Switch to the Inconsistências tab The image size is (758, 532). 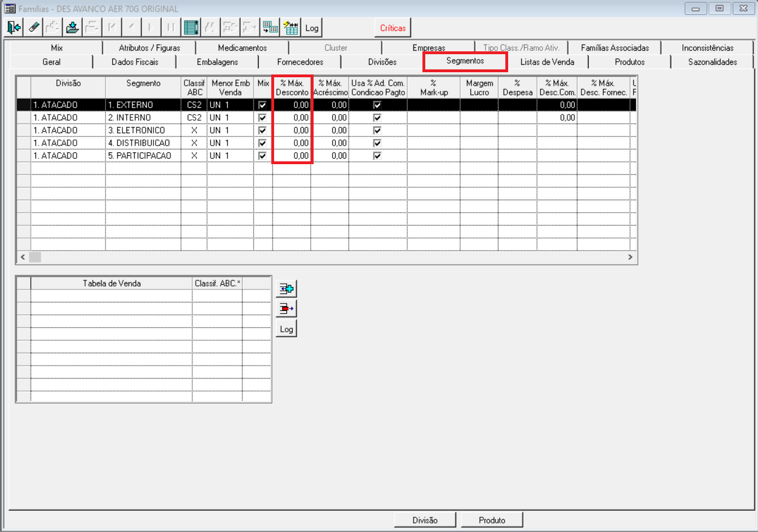[707, 48]
